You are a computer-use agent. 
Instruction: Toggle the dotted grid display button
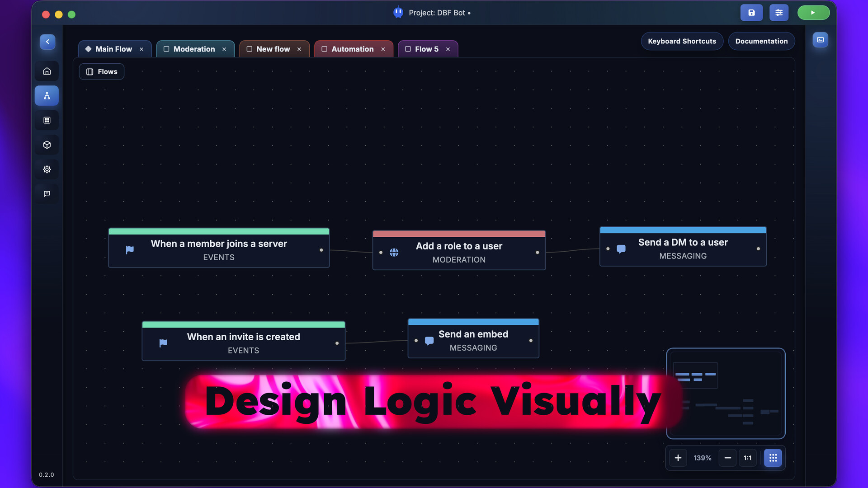point(773,458)
